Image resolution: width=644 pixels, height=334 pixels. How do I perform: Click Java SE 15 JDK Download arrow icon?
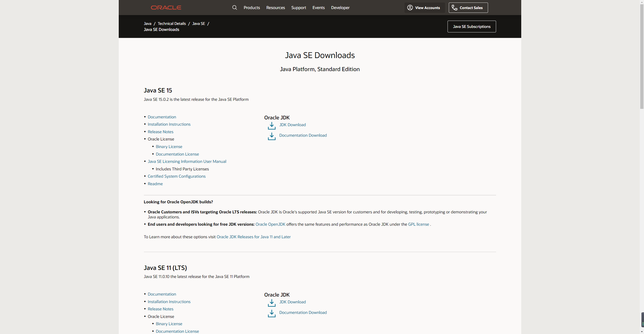(272, 126)
